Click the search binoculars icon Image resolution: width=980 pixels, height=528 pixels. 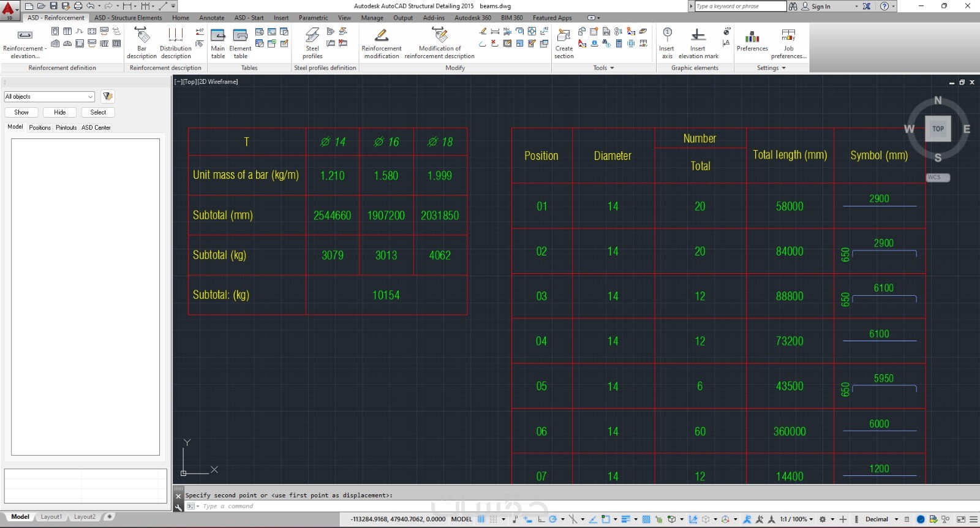pyautogui.click(x=793, y=6)
